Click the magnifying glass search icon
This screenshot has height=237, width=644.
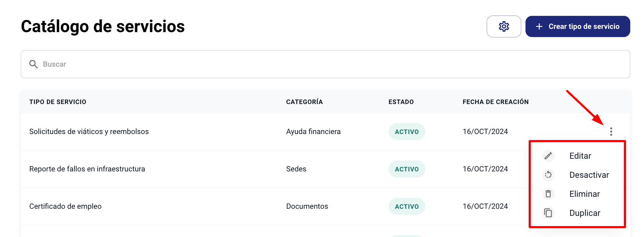[34, 64]
